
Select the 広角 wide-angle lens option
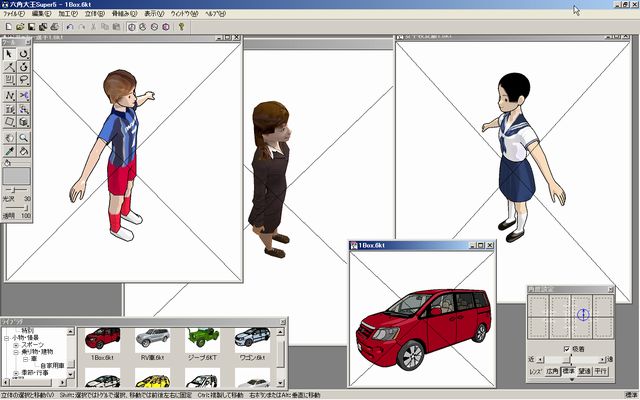553,370
